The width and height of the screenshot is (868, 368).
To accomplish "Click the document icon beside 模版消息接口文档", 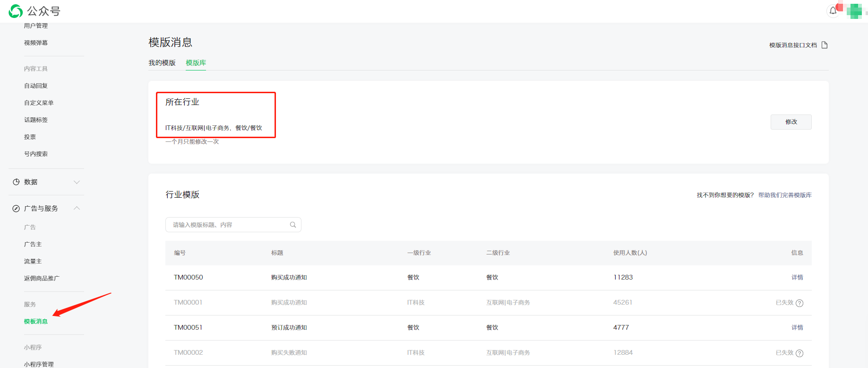I will pos(825,45).
